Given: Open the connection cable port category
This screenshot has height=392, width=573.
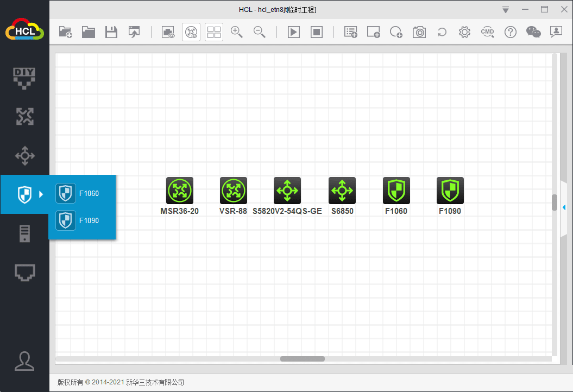Looking at the screenshot, I should [x=24, y=273].
